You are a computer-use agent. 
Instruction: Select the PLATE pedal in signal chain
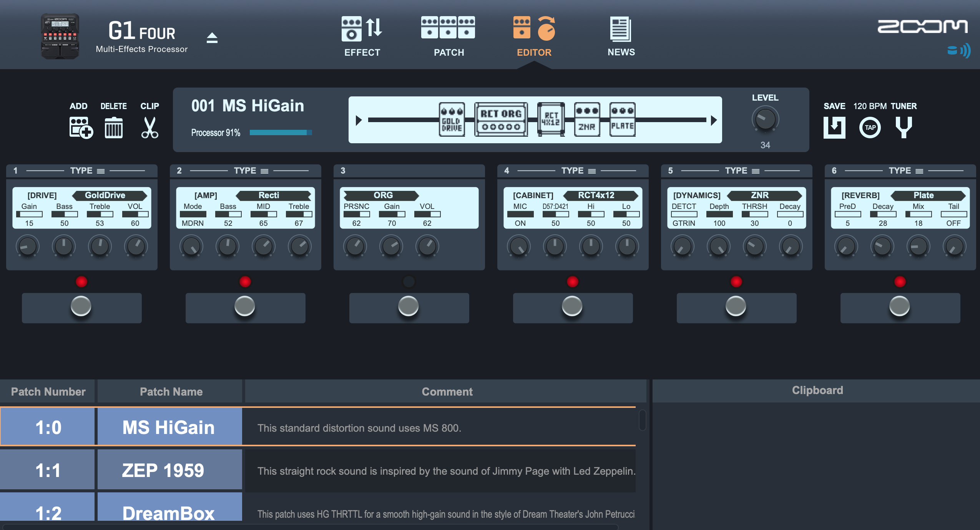coord(623,119)
